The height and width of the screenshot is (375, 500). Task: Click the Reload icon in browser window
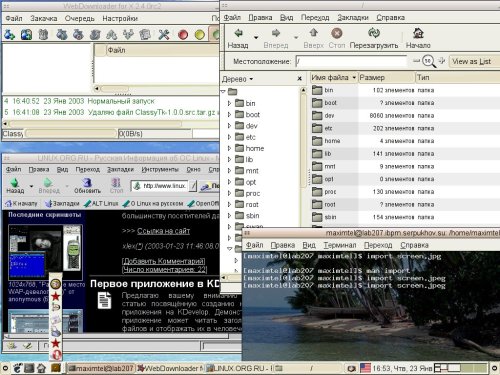point(87,183)
